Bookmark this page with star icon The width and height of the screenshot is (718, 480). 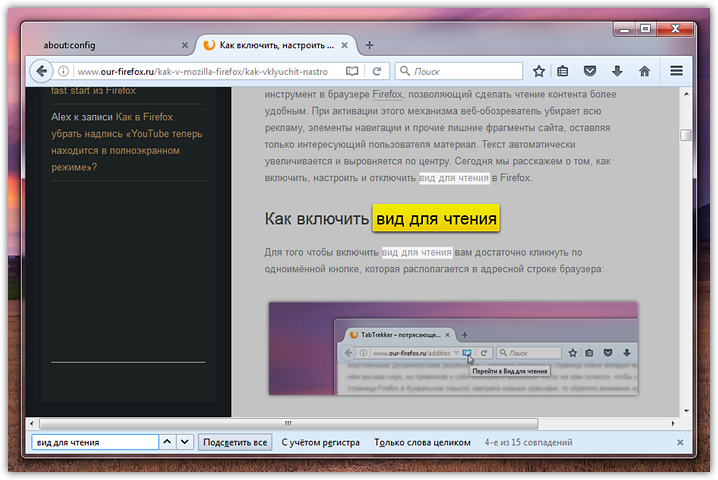point(539,71)
